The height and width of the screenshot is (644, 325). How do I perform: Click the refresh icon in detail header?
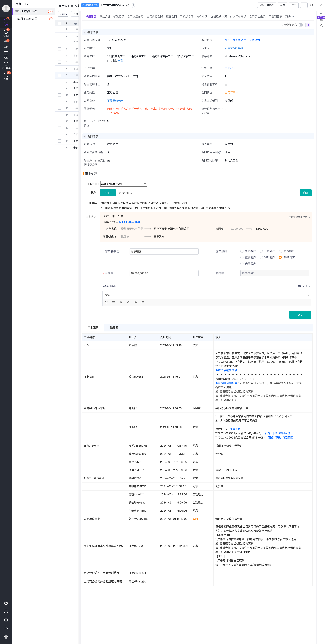tap(311, 5)
